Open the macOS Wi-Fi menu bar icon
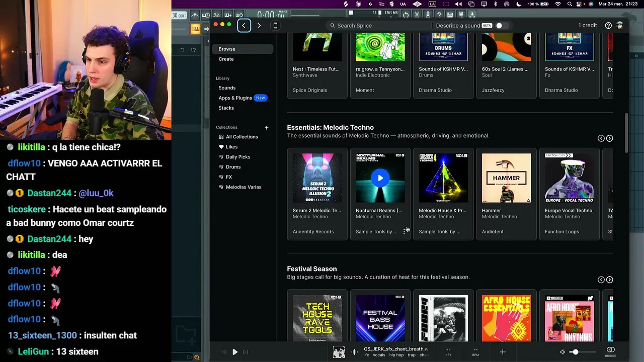This screenshot has height=362, width=644. click(x=557, y=4)
